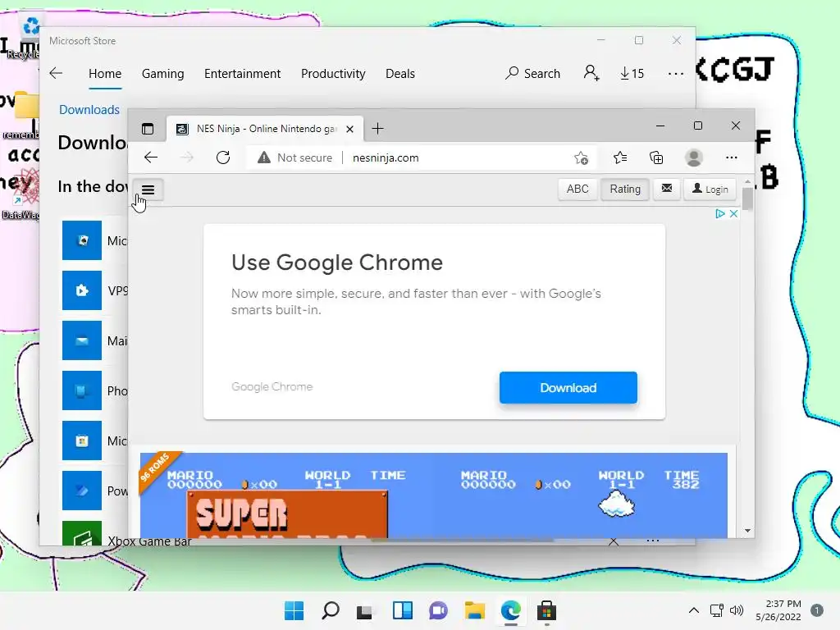Click the volume speaker tray icon
840x630 pixels.
click(737, 610)
